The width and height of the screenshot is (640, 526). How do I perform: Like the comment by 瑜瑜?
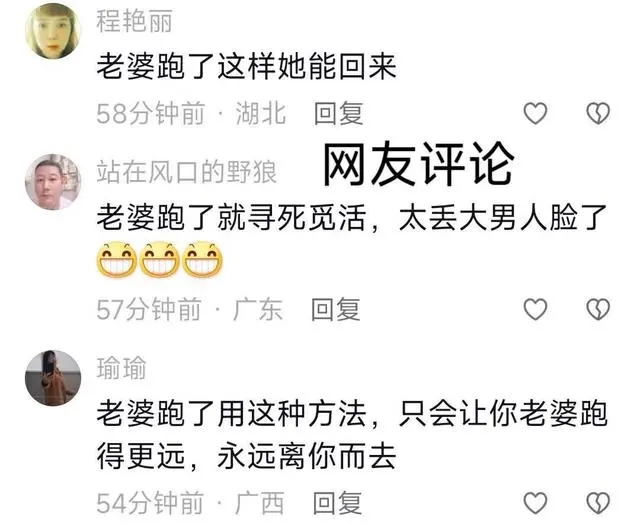coord(535,503)
